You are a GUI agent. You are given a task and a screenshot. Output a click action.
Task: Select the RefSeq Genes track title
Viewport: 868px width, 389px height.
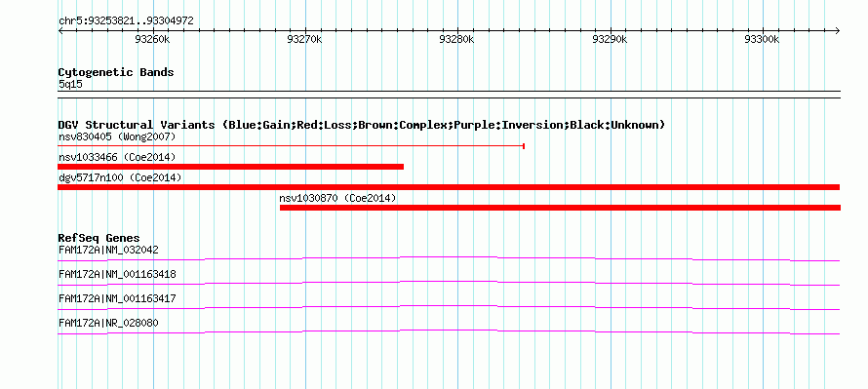click(99, 239)
